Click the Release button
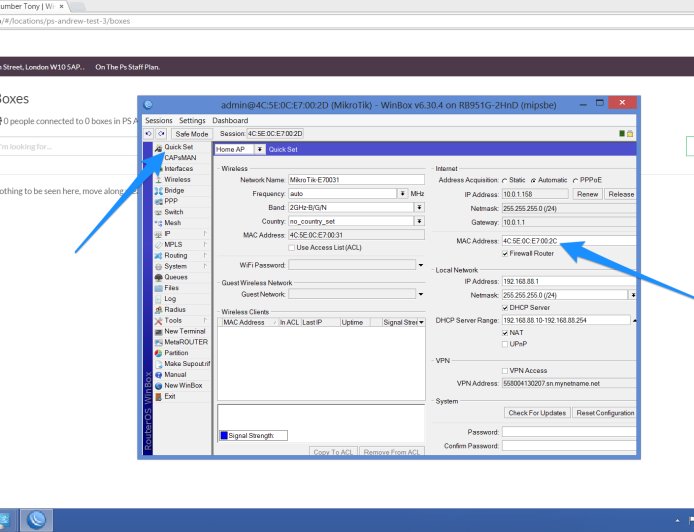Screen dimensions: 694x532 pos(621,194)
